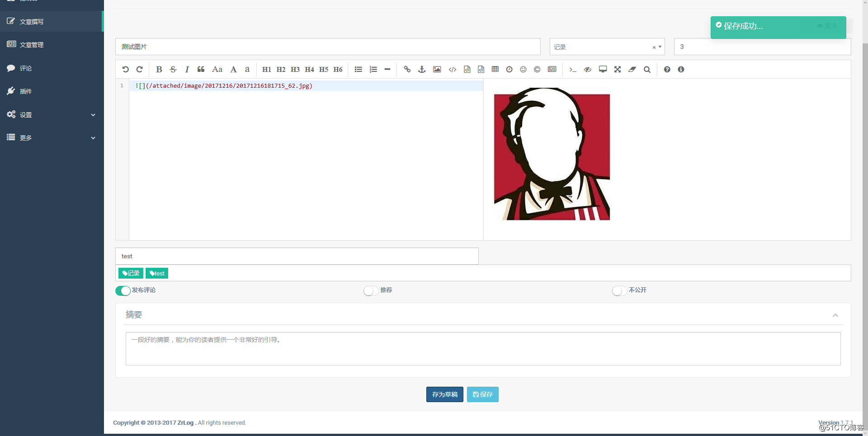Screen dimensions: 868x436
Task: Insert an ordered numbered list
Action: [373, 69]
